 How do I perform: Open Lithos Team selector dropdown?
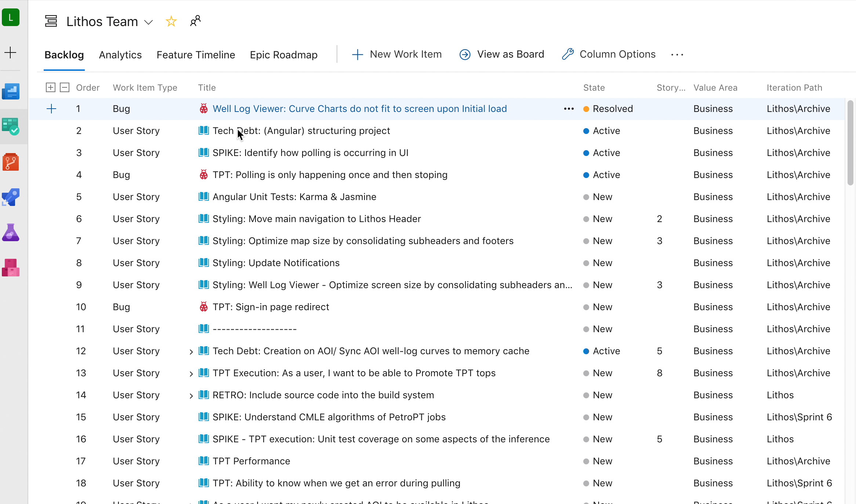(149, 22)
